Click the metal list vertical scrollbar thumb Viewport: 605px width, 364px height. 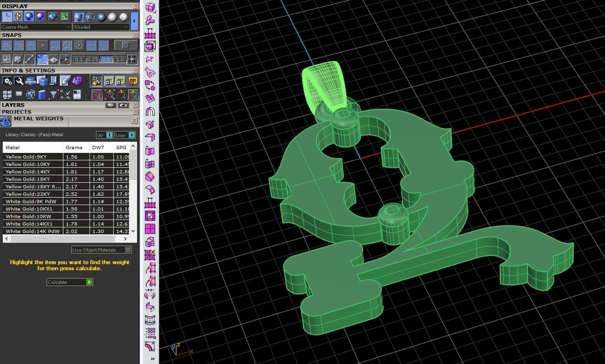133,165
